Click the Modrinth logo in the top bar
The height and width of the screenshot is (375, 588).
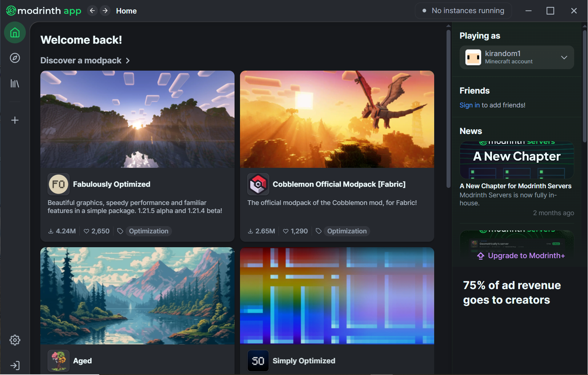(x=43, y=11)
